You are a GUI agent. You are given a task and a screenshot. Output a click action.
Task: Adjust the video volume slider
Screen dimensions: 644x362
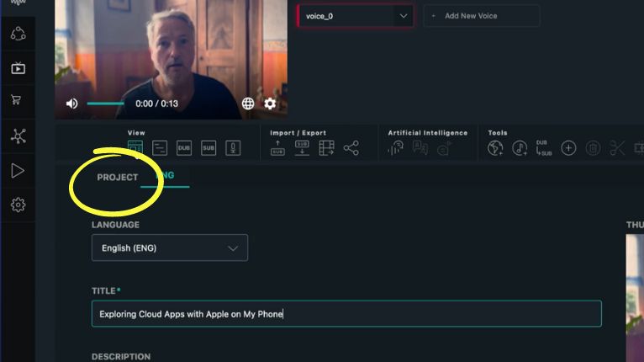(105, 104)
